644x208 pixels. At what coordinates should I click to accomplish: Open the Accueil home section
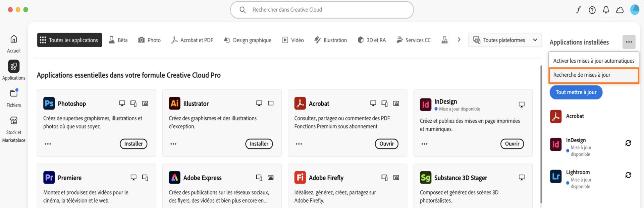click(14, 44)
